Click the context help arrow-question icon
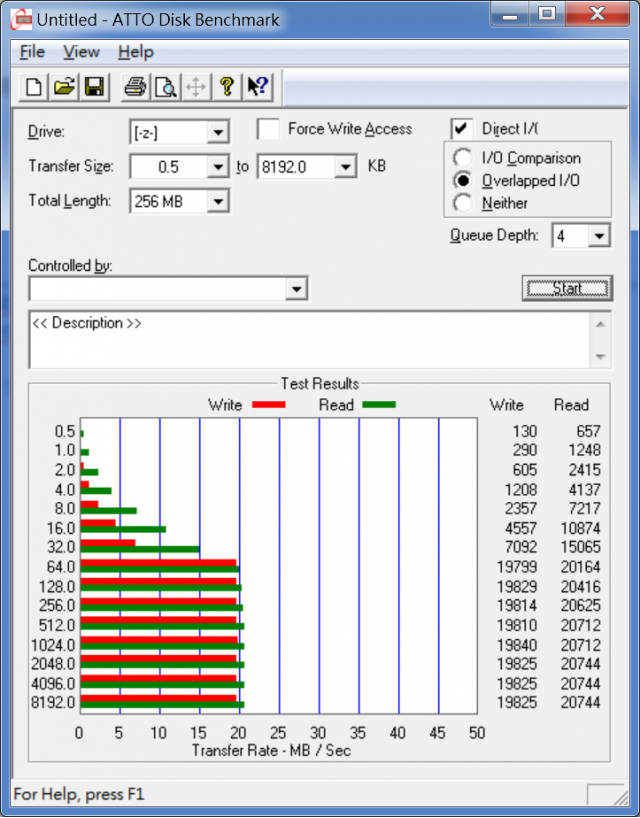The width and height of the screenshot is (640, 818). [x=257, y=87]
